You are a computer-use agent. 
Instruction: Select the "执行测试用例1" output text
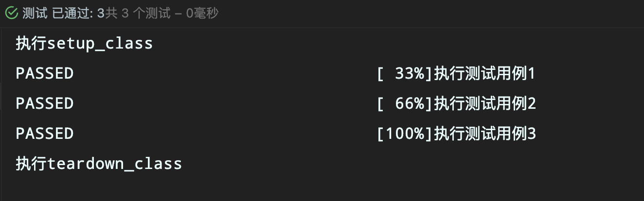484,74
